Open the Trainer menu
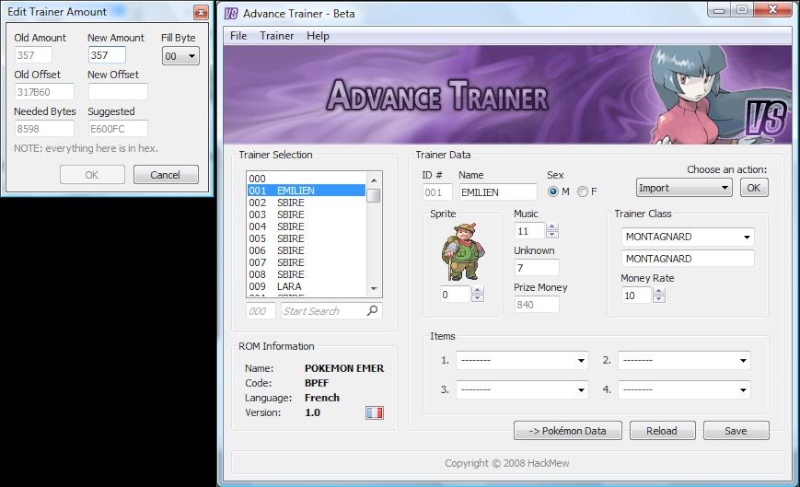Screen dimensions: 800x487 coord(277,36)
